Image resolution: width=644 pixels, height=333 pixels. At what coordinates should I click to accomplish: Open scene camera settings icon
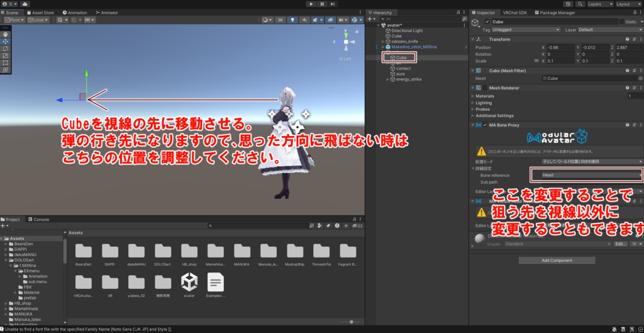[343, 20]
